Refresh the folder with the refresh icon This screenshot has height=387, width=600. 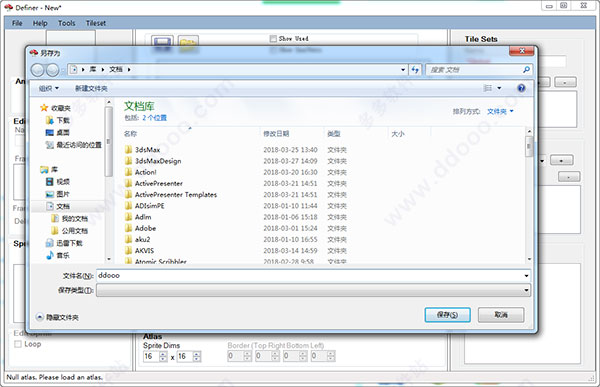tap(415, 70)
